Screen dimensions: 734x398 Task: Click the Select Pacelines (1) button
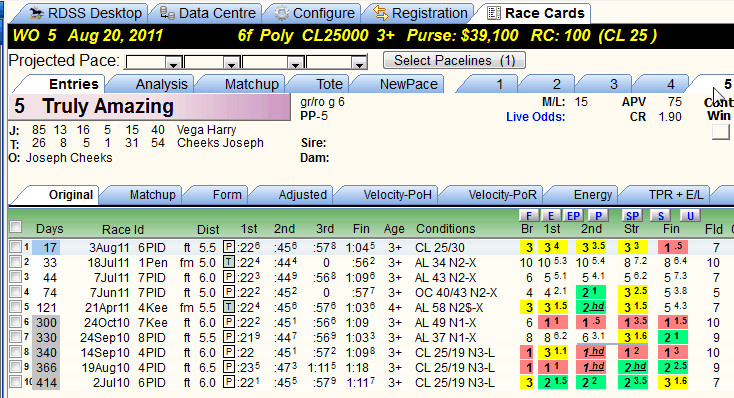tap(454, 60)
